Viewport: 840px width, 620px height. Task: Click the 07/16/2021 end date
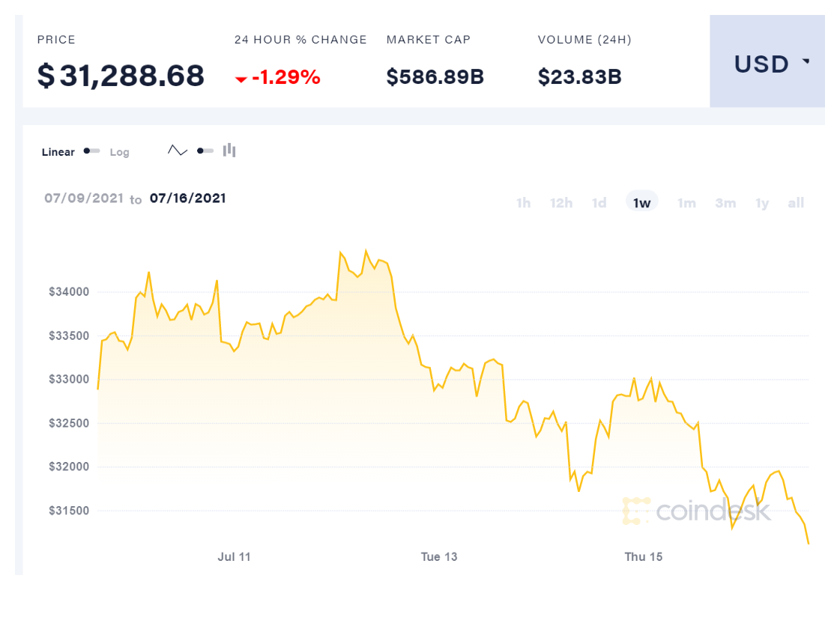point(187,198)
